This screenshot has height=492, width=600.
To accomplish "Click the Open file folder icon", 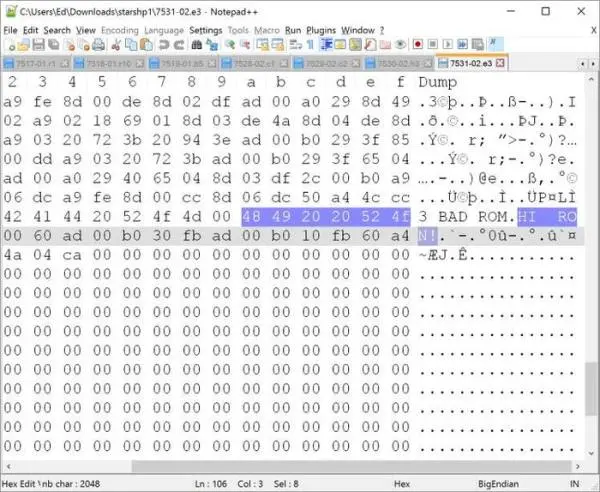I will point(24,45).
